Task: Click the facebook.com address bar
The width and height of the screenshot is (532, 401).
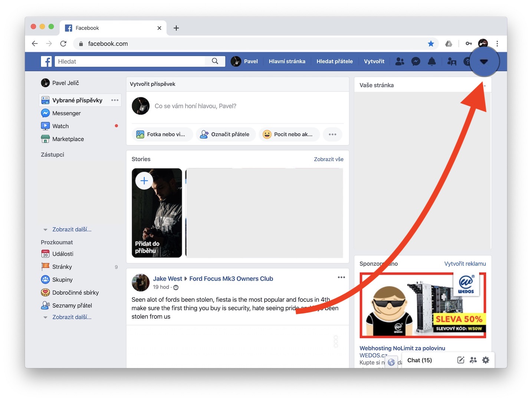Action: pos(256,44)
